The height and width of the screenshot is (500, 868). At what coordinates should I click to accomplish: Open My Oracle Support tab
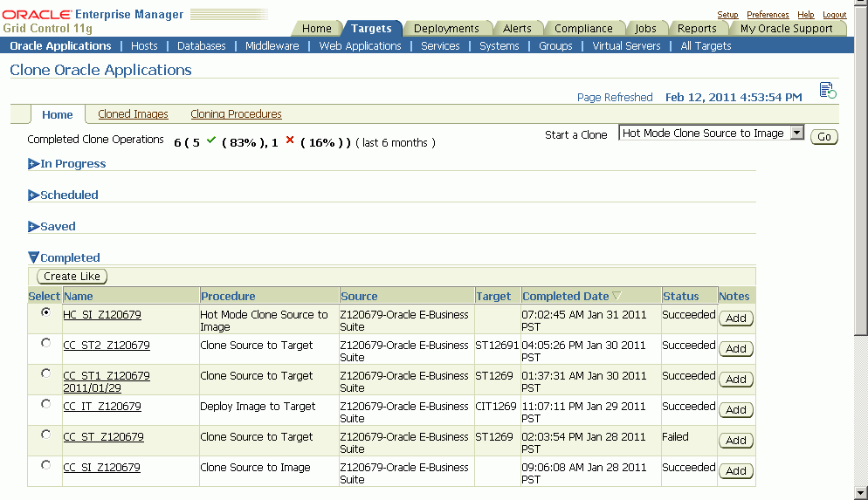pos(786,28)
